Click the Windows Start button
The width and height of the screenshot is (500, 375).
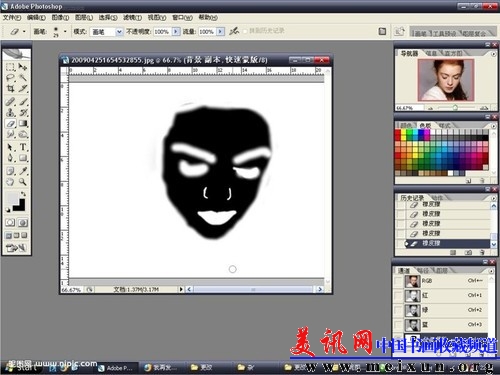[21, 367]
